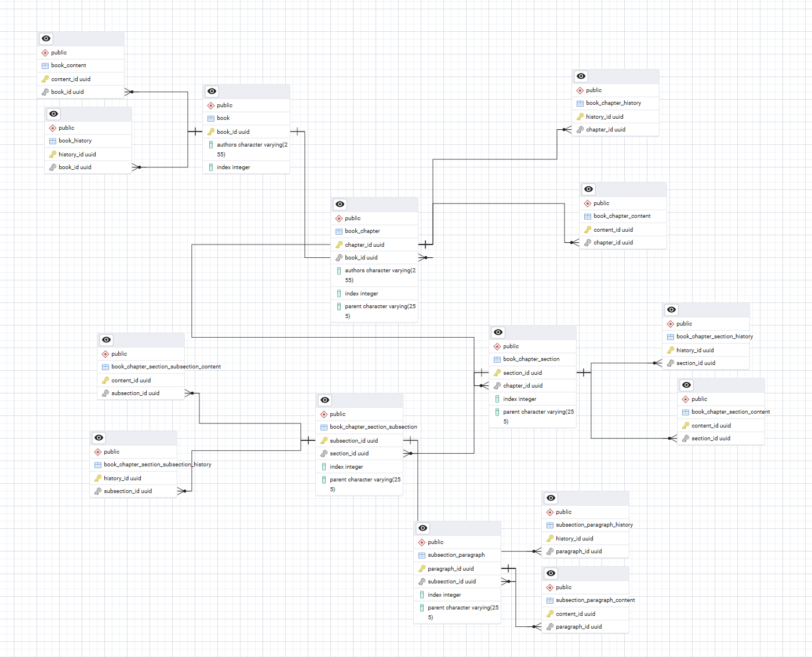This screenshot has width=812, height=657.
Task: Click the primary key icon for book_id in book table
Action: click(211, 132)
